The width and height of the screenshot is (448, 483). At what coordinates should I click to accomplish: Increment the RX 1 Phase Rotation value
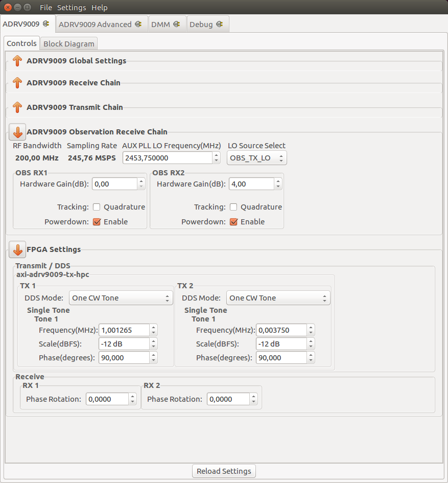pos(133,396)
